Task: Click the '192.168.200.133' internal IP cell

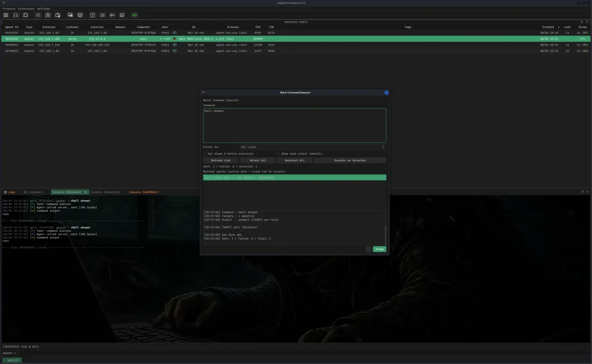Action: pos(97,45)
